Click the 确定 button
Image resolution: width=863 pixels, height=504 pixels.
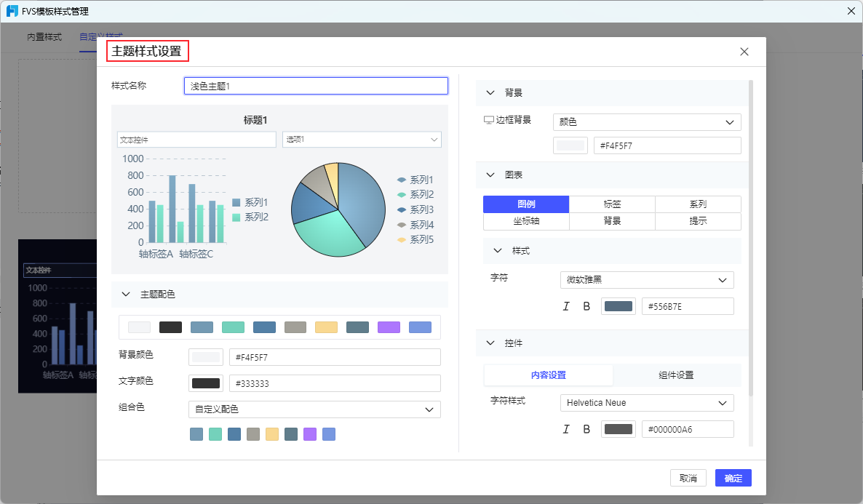coord(733,478)
